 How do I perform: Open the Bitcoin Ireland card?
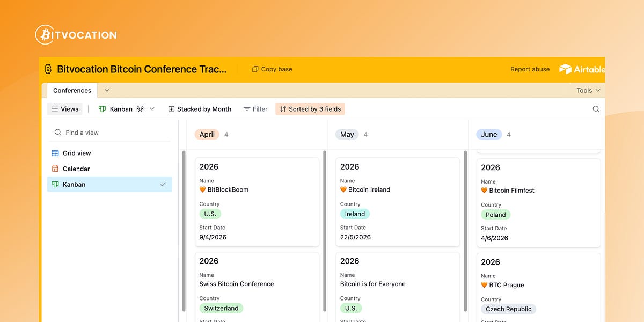coord(398,202)
